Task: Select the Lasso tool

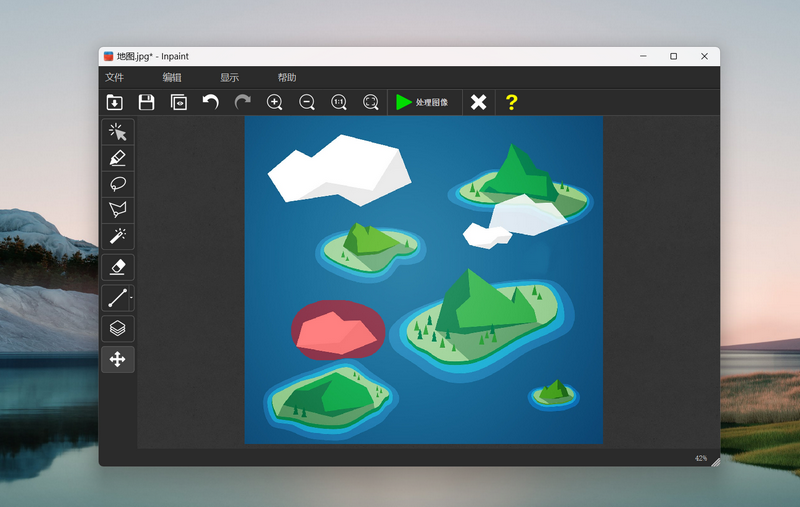Action: tap(118, 184)
